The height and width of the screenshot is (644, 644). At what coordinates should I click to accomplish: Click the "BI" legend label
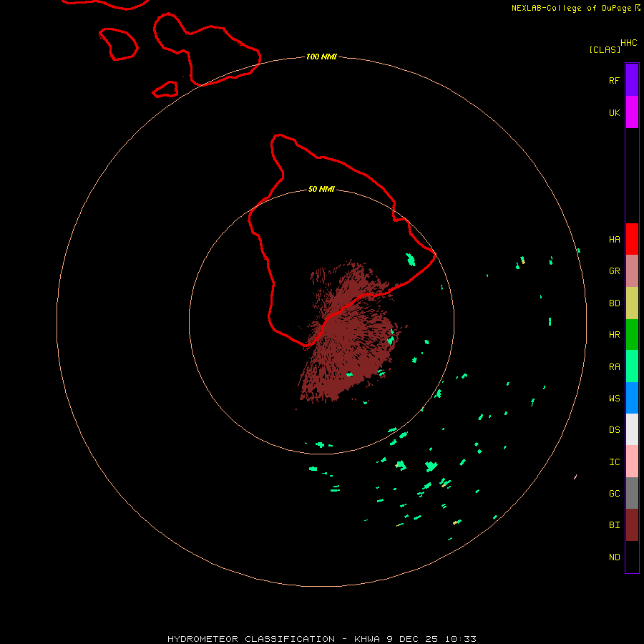615,525
